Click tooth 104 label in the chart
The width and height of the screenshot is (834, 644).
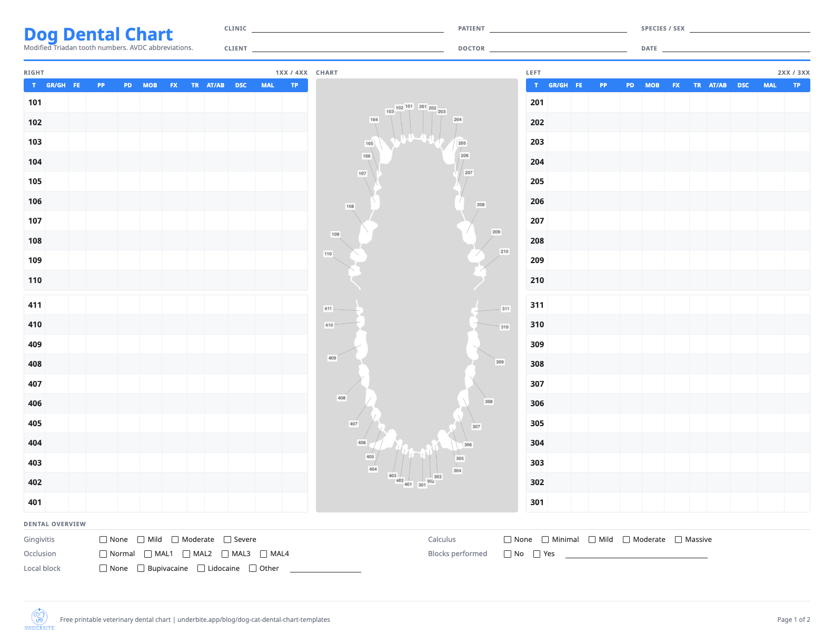tap(374, 119)
